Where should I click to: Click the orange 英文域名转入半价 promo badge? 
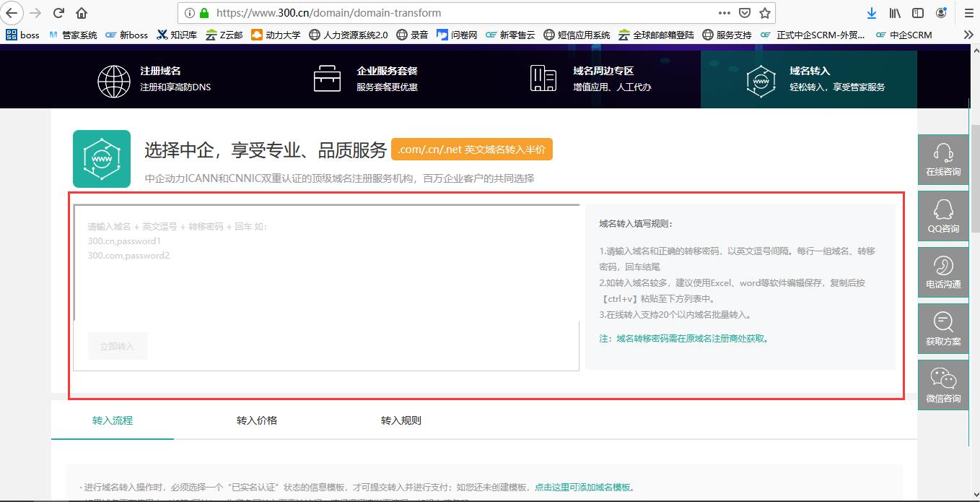[472, 150]
